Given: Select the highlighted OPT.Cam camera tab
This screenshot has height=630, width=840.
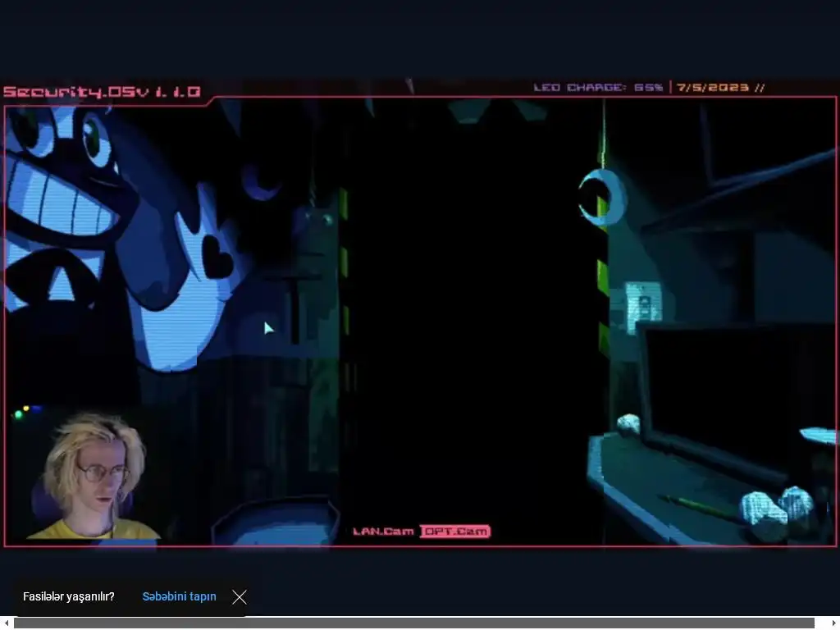Looking at the screenshot, I should click(x=454, y=532).
